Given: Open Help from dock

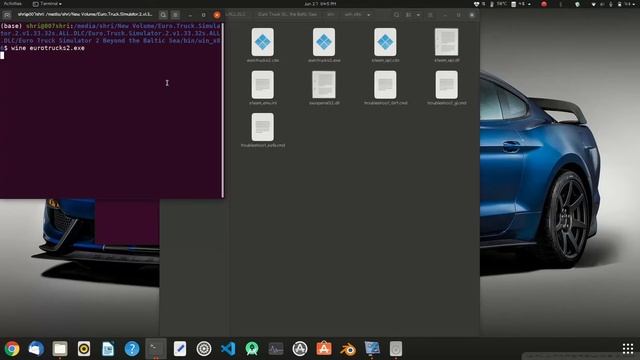Looking at the screenshot, I should click(132, 349).
